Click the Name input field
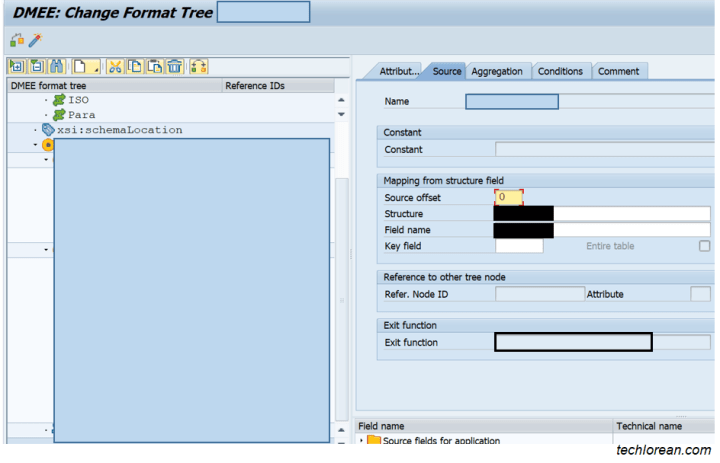This screenshot has width=720, height=463. [512, 102]
